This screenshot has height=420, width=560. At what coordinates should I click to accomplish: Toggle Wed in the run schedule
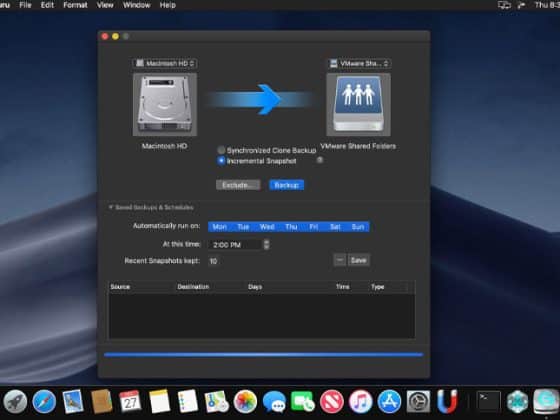[267, 227]
